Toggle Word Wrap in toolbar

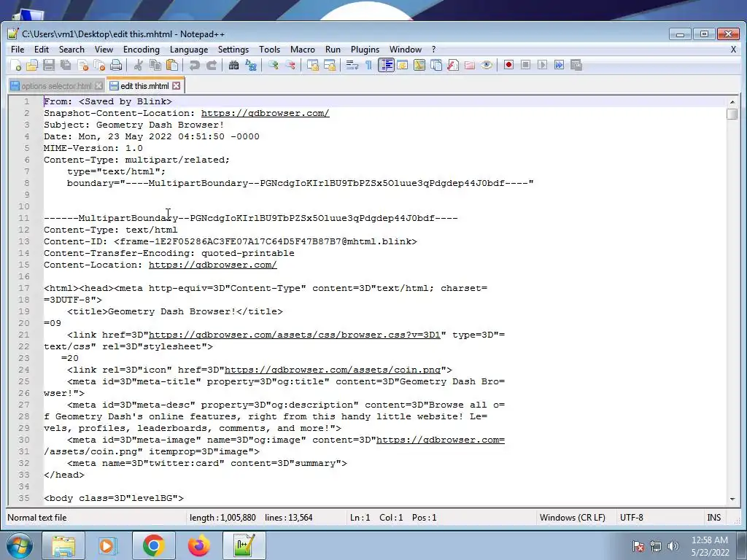(352, 65)
